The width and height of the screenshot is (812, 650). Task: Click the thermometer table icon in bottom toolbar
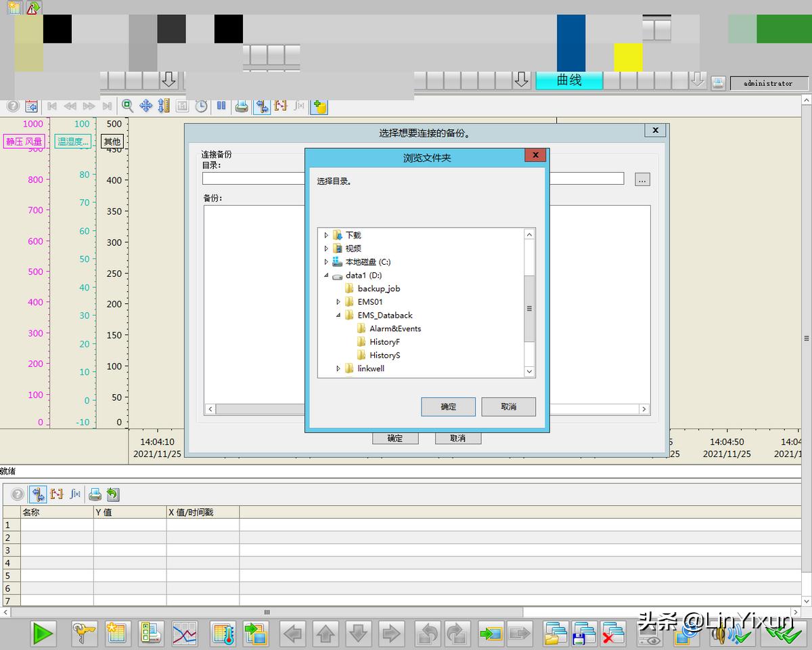tap(223, 634)
